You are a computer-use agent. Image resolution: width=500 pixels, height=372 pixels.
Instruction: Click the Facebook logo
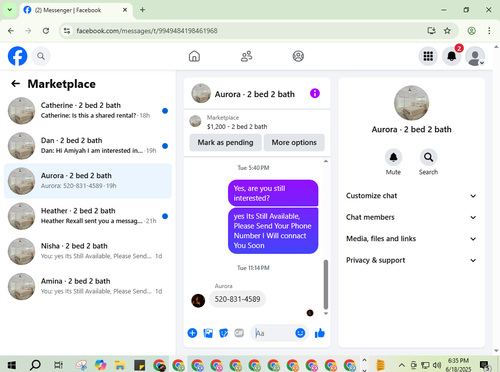click(x=17, y=56)
